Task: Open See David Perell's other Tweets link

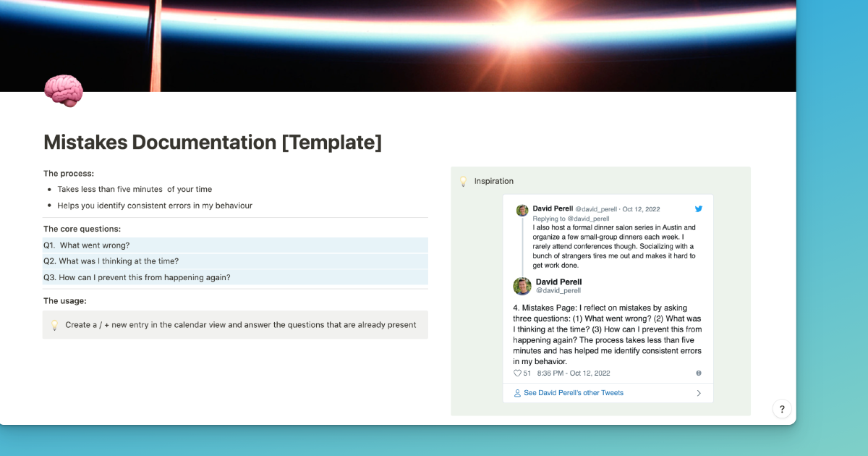Action: [573, 393]
